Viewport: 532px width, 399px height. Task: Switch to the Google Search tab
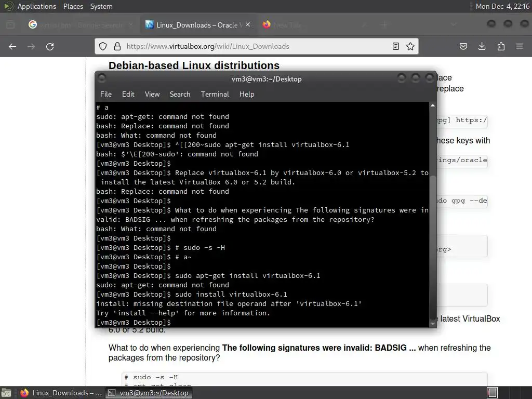point(81,25)
